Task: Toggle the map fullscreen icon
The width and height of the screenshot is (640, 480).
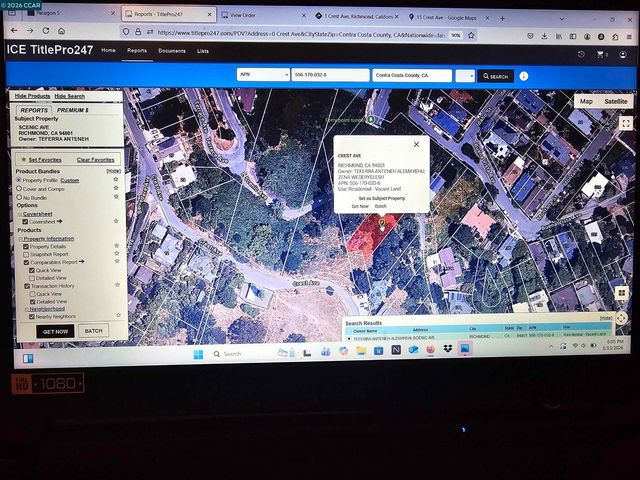Action: point(624,122)
